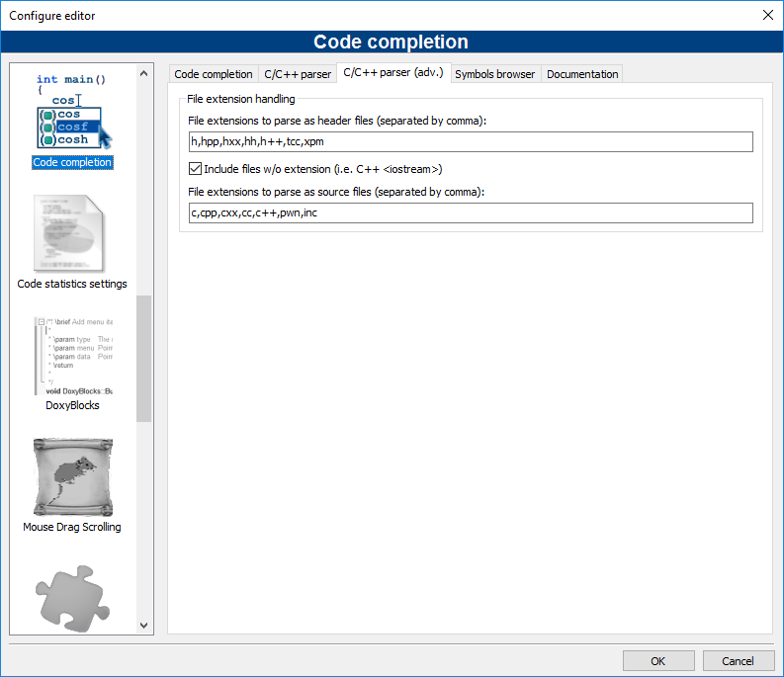Screen dimensions: 784x677
Task: Switch to the Symbols browser tab
Action: [494, 74]
